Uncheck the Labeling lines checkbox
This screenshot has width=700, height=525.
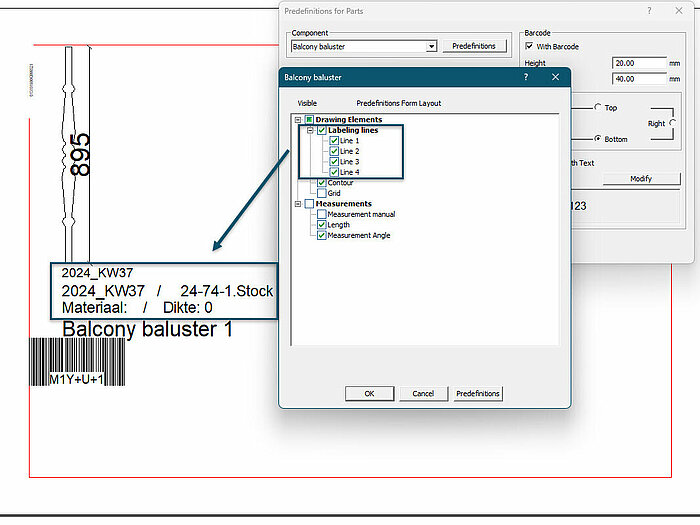point(321,130)
